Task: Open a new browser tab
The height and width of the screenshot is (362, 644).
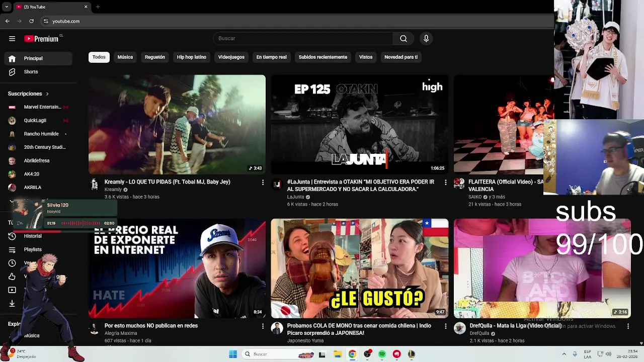Action: click(x=98, y=7)
